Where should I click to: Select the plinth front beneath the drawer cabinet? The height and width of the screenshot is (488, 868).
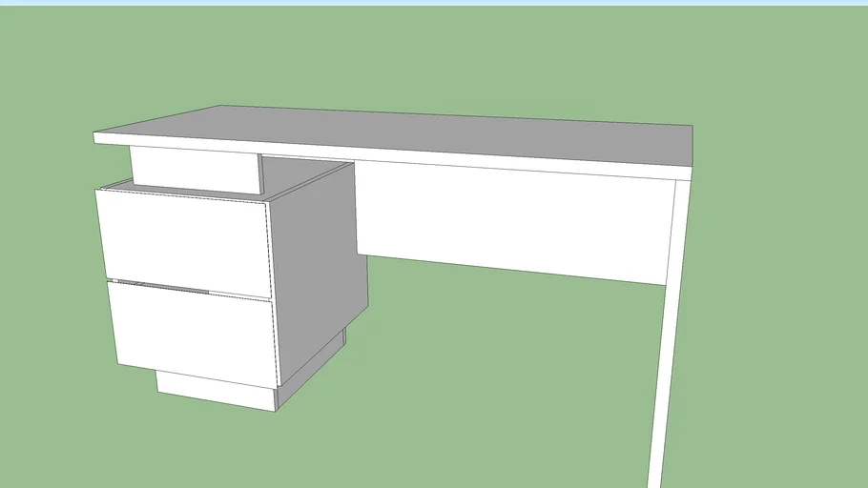coord(216,391)
